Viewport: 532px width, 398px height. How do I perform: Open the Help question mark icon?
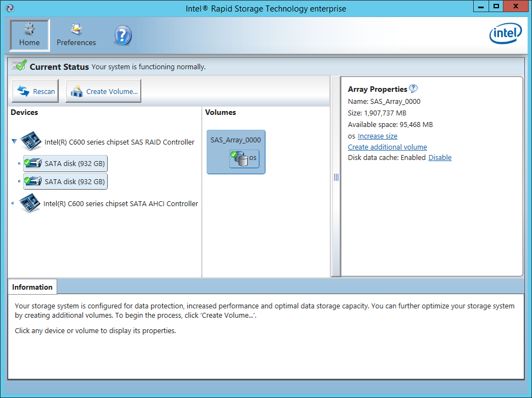coord(123,35)
